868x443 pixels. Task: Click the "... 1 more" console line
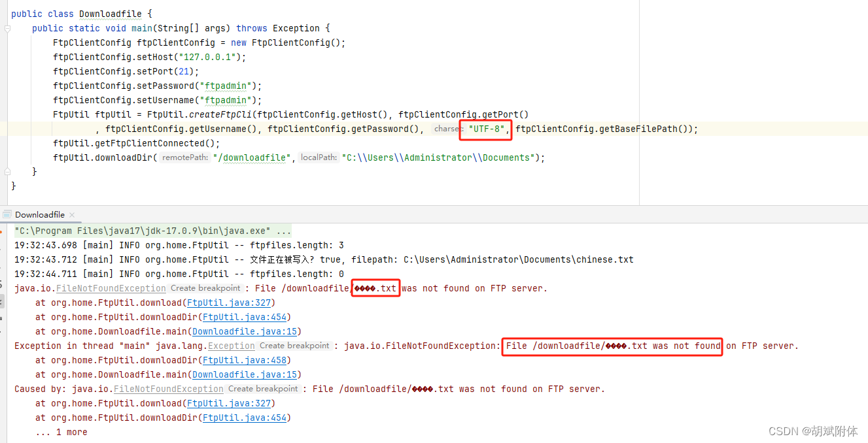[61, 432]
